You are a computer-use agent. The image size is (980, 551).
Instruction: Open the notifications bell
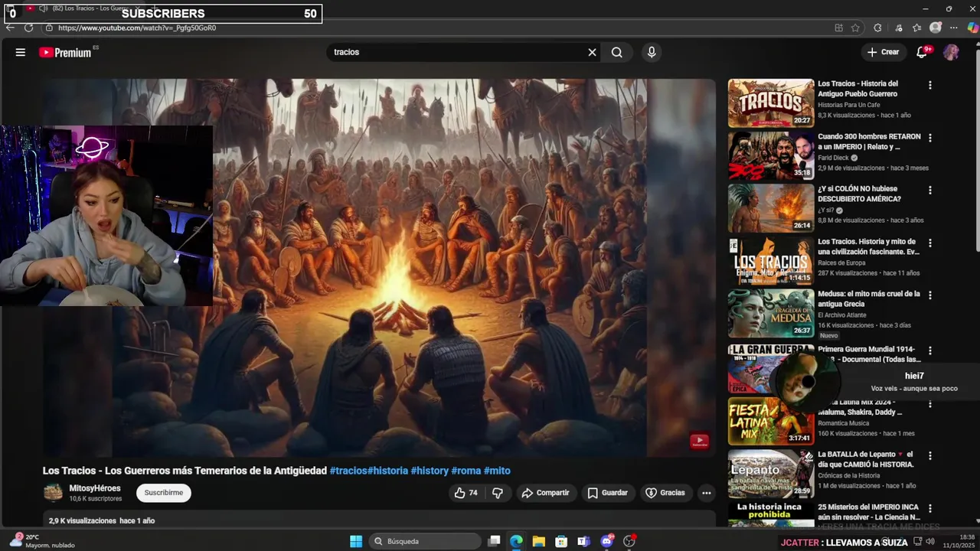(x=923, y=52)
